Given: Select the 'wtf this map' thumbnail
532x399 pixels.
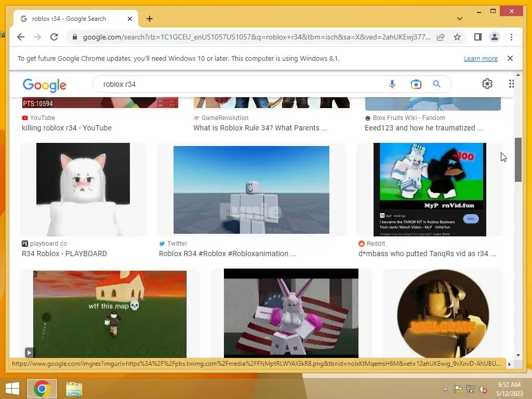Looking at the screenshot, I should [x=110, y=314].
